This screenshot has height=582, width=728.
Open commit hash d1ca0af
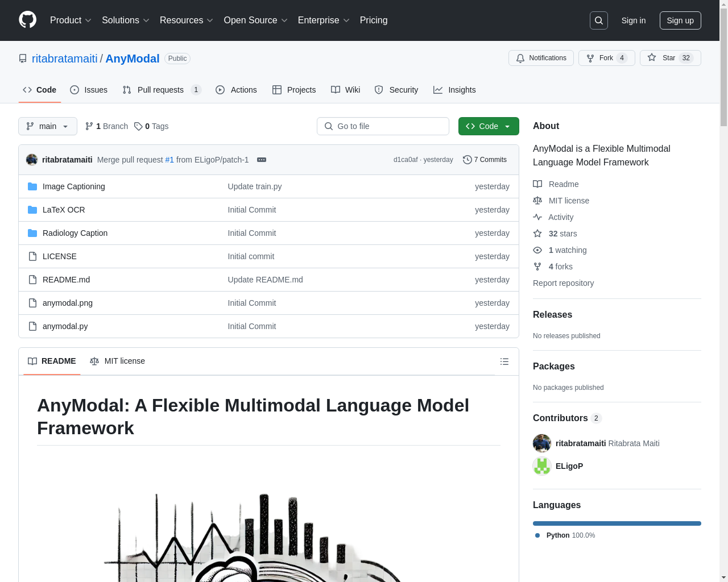click(406, 160)
